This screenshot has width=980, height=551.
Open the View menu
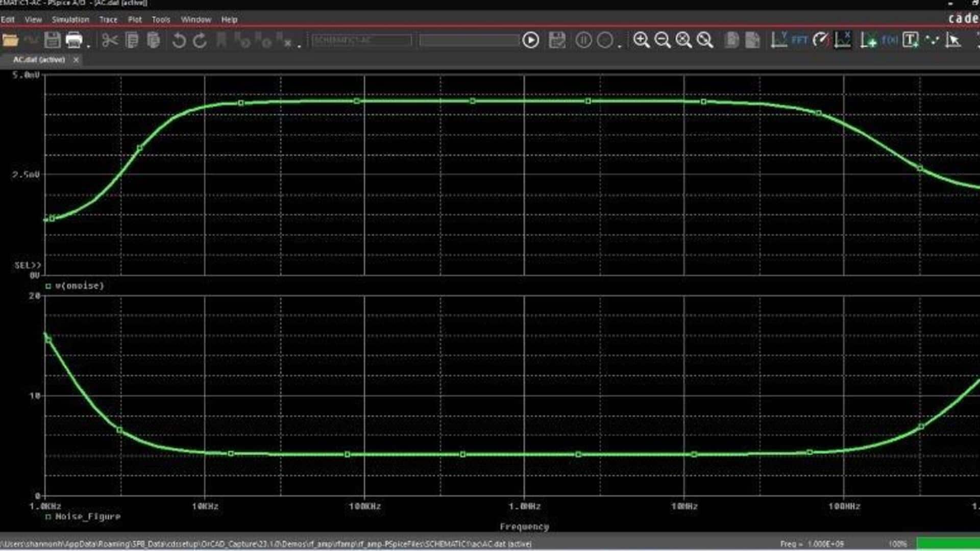click(33, 19)
